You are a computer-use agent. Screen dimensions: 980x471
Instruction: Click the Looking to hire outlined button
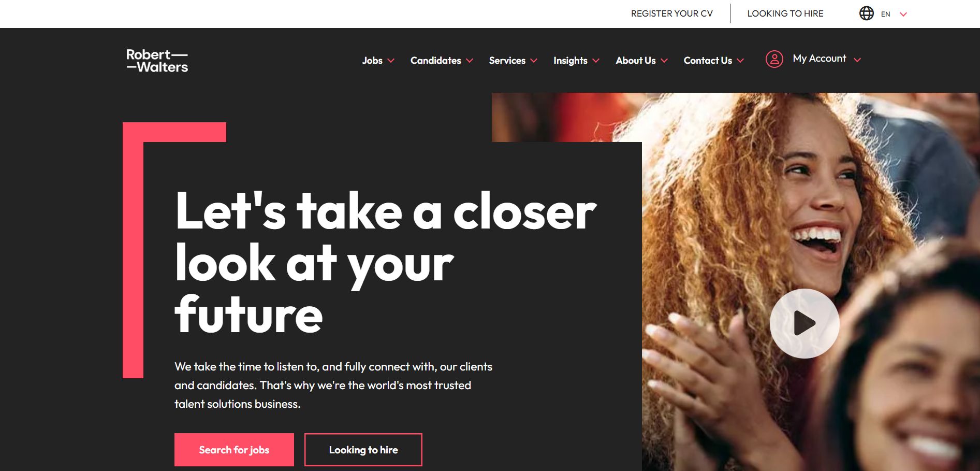click(x=363, y=450)
